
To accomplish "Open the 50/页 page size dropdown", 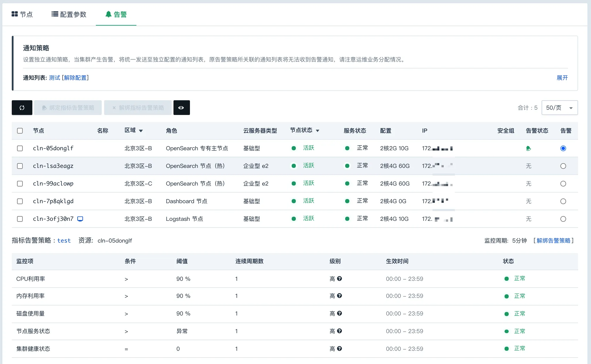I will (x=559, y=108).
